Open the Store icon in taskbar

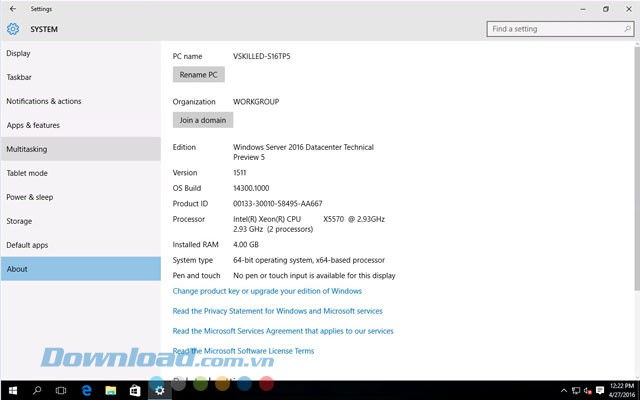pyautogui.click(x=134, y=389)
